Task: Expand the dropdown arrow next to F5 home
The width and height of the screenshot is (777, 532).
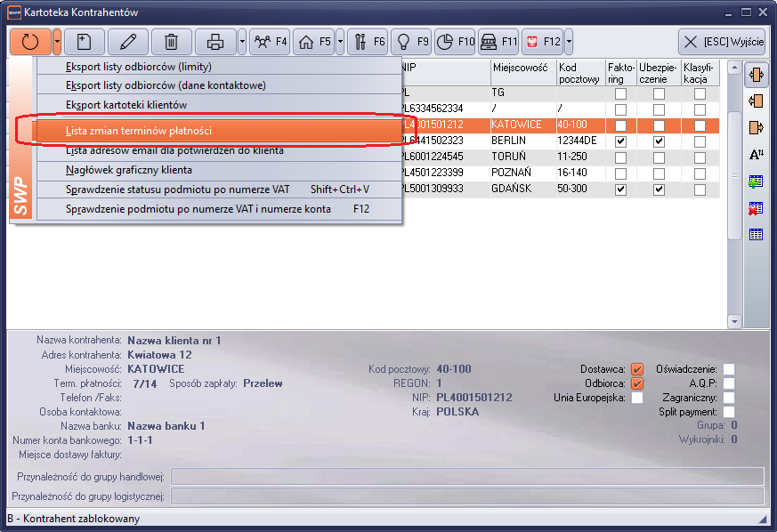Action: 340,41
